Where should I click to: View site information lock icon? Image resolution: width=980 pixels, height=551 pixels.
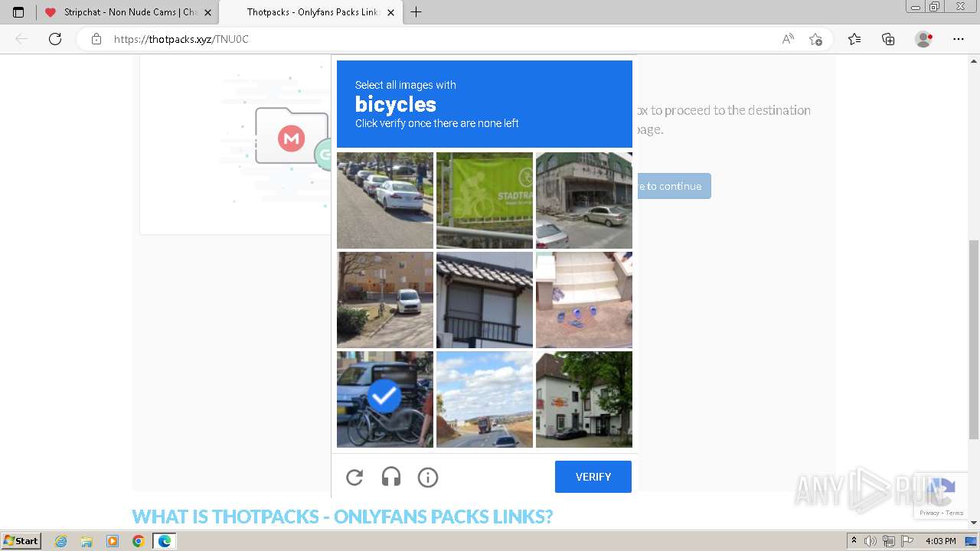pos(96,39)
